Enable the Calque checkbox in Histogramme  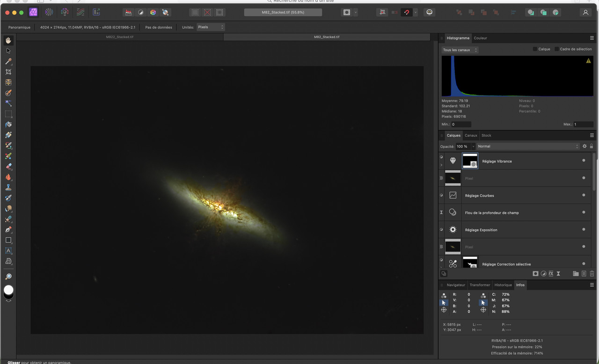[535, 49]
